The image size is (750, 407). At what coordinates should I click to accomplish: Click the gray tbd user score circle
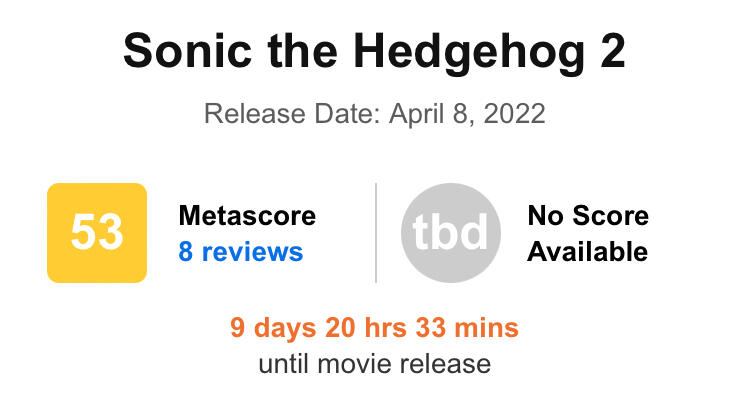(450, 232)
